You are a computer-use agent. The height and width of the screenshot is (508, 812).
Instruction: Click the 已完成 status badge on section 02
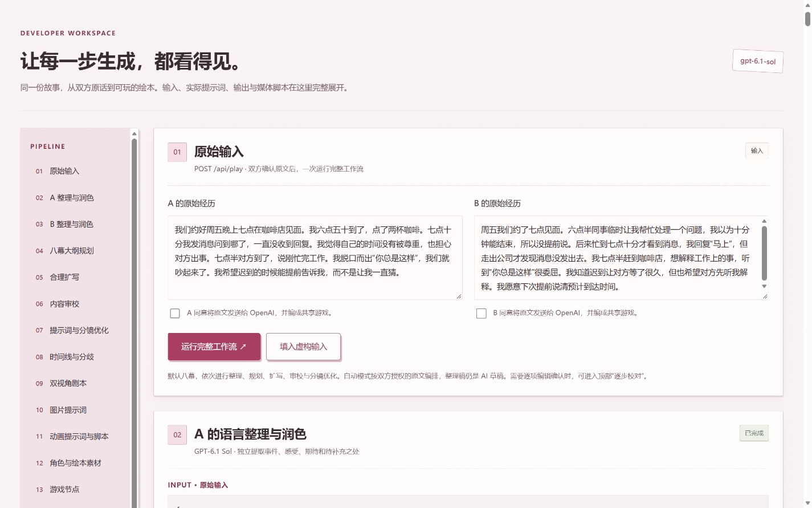(754, 433)
